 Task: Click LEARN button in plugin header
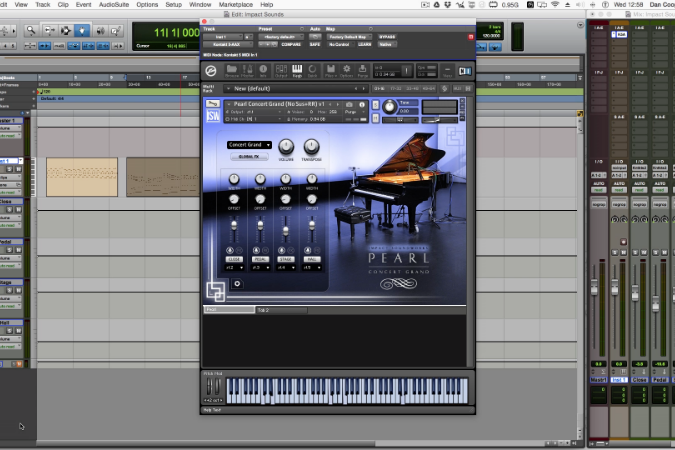pos(364,44)
